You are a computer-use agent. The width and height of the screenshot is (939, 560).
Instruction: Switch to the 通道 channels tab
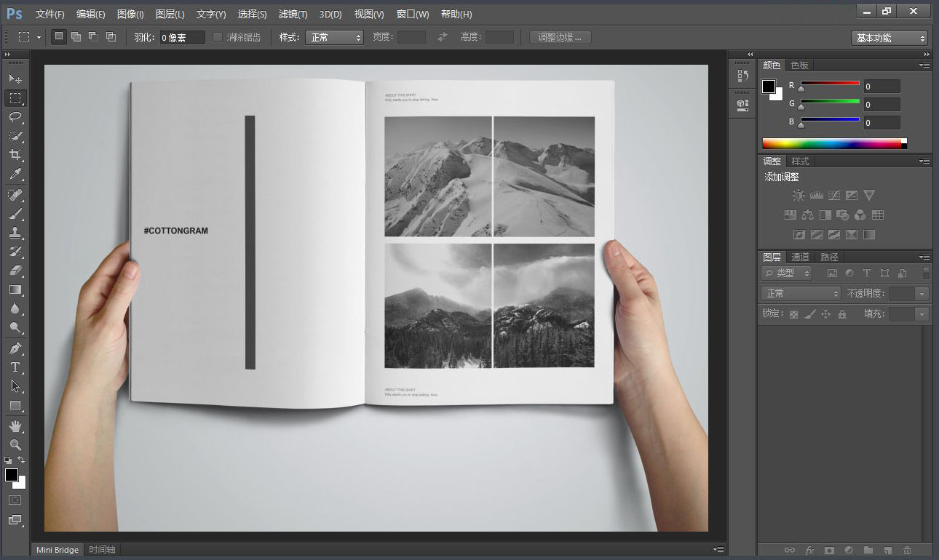(x=800, y=257)
